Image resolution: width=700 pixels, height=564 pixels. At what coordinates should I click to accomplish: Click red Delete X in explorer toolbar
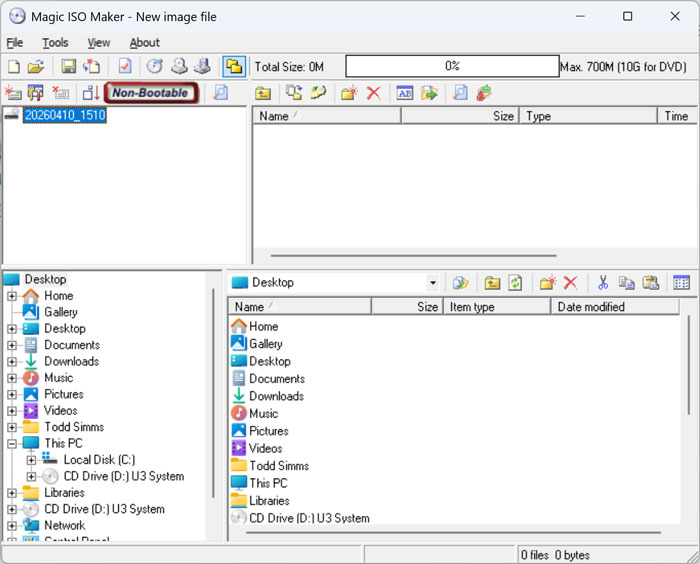pos(571,283)
